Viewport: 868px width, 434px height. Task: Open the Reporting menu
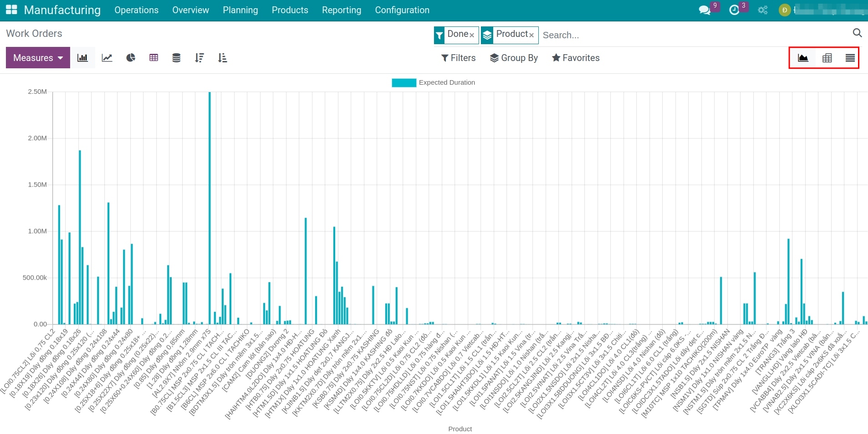coord(342,10)
